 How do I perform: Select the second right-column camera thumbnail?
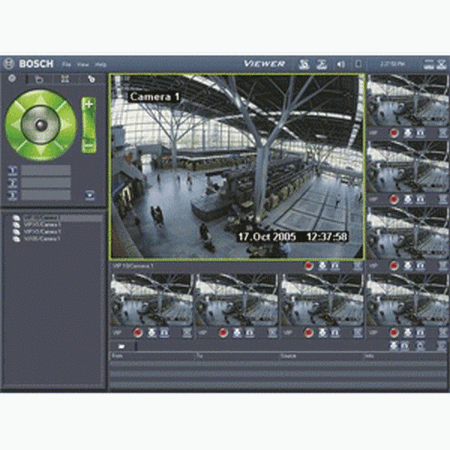tap(407, 166)
